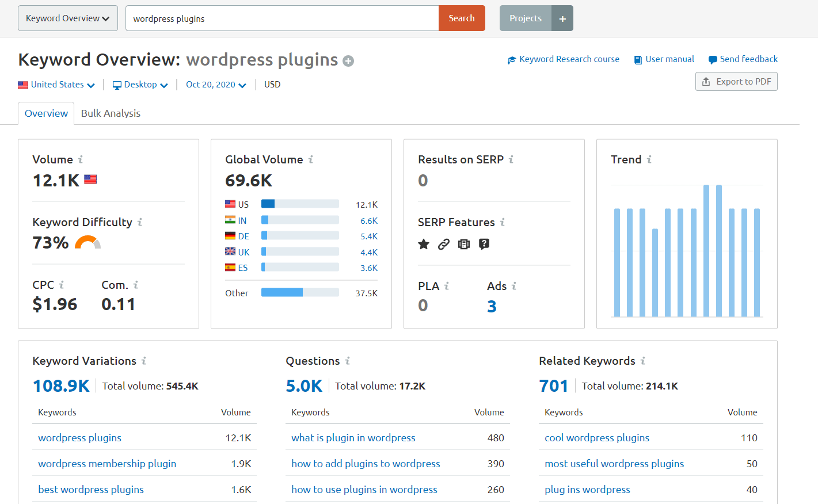Open wordpress plugins in Keyword Variations list
This screenshot has height=504, width=818.
click(x=79, y=438)
